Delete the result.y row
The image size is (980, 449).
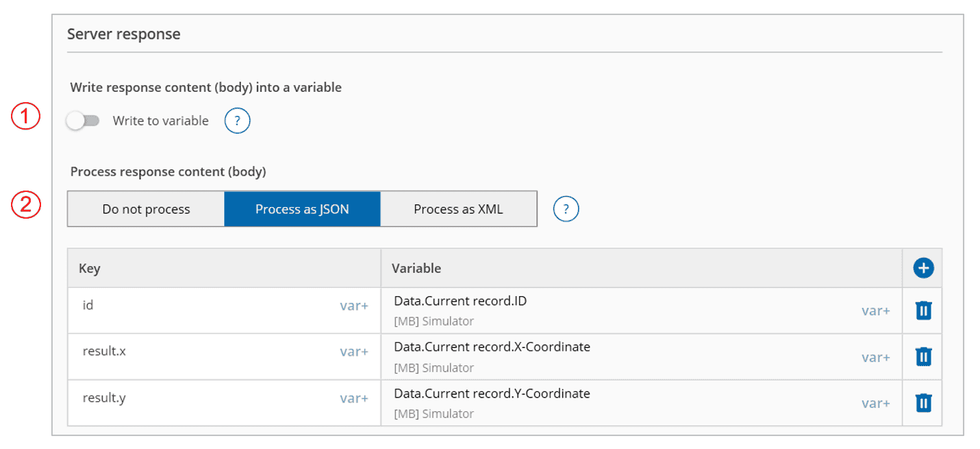(923, 402)
